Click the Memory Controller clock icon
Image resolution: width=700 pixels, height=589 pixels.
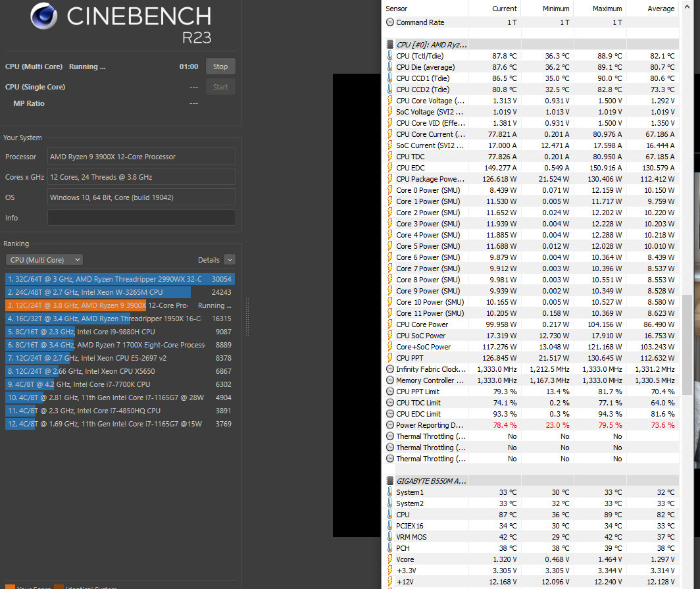point(389,380)
